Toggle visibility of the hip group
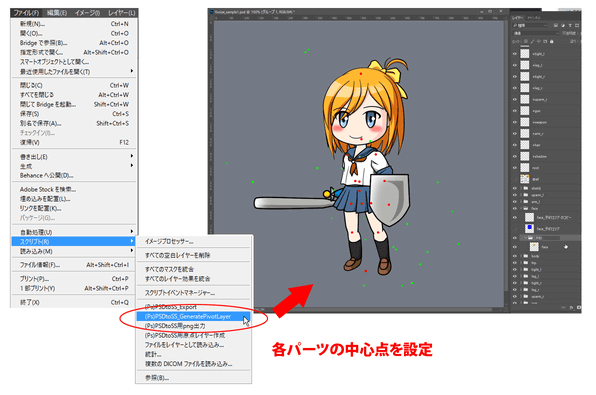 pos(515,263)
